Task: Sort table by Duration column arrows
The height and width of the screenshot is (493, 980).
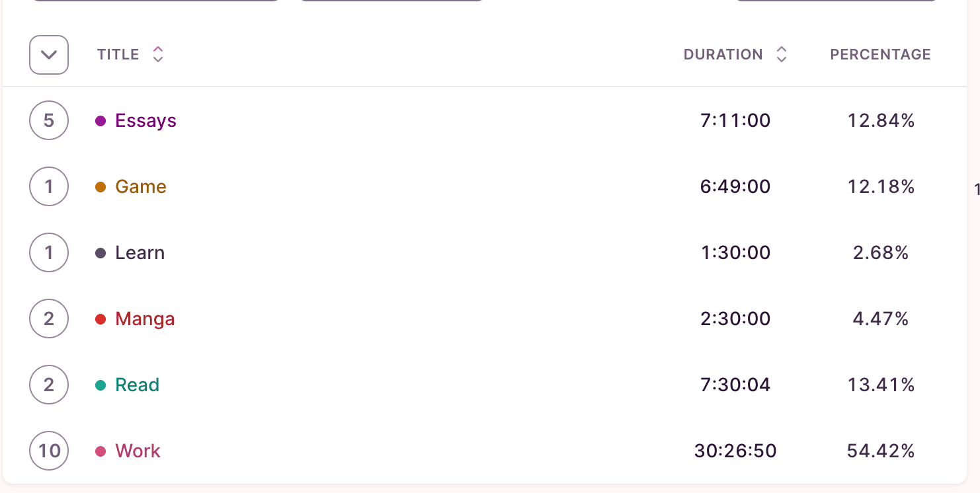Action: point(782,54)
